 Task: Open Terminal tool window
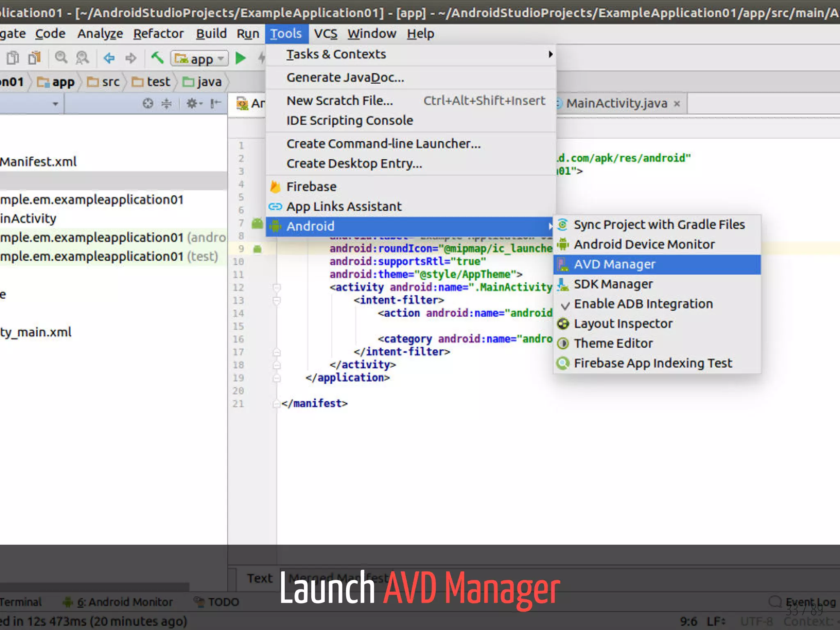tap(21, 602)
